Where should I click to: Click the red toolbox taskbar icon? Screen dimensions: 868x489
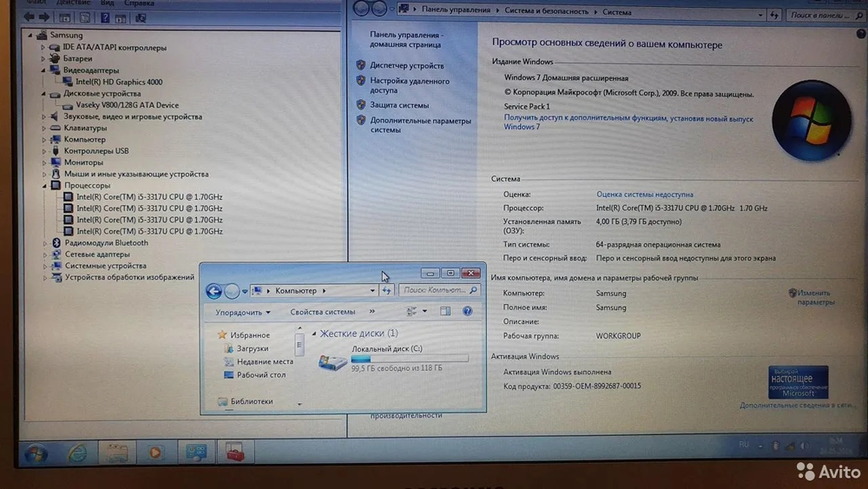click(234, 452)
